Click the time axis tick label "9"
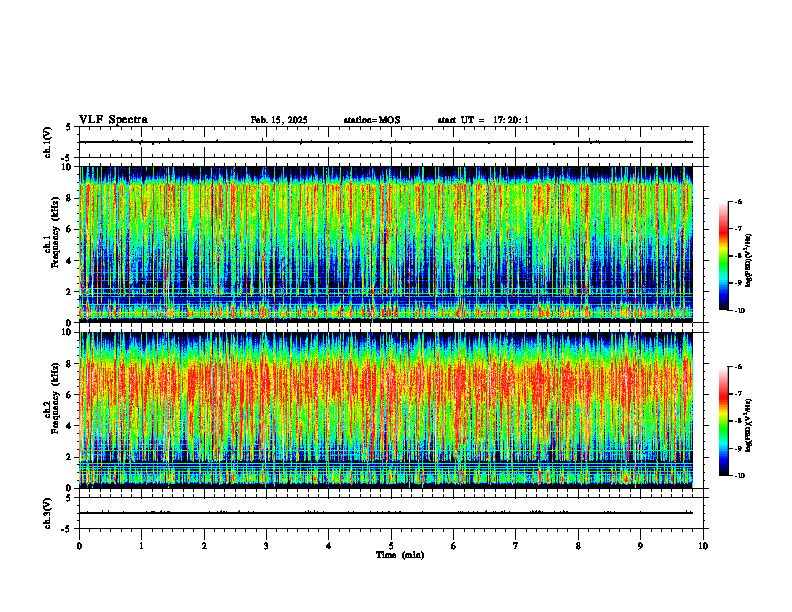The width and height of the screenshot is (792, 612). pyautogui.click(x=640, y=546)
